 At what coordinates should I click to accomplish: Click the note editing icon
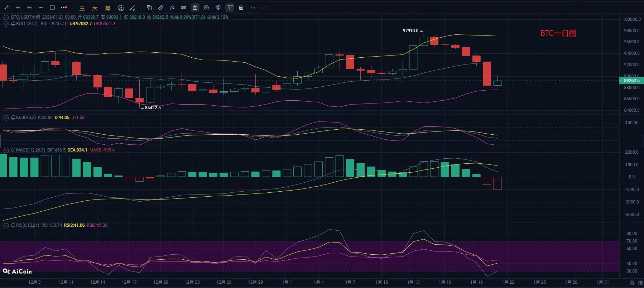click(207, 8)
